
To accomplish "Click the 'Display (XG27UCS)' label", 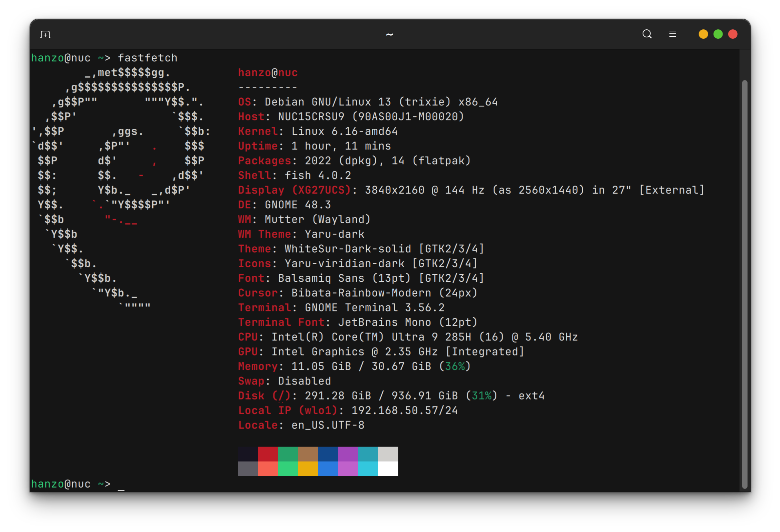I will [x=295, y=190].
